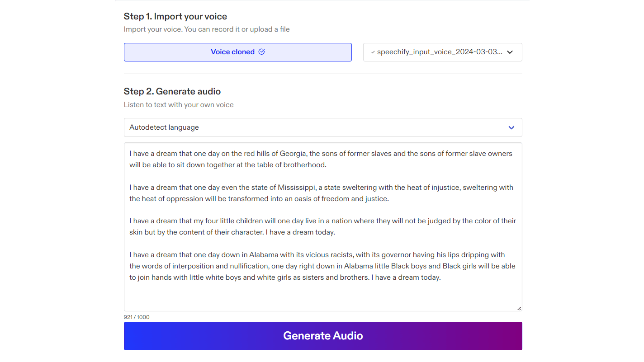This screenshot has width=644, height=362.
Task: Click the small checkmark before speechify_input_voice filename
Action: point(373,52)
